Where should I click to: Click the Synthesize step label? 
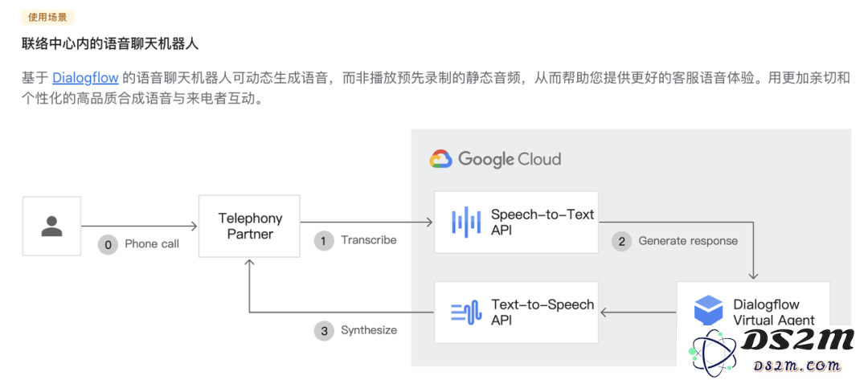click(369, 331)
